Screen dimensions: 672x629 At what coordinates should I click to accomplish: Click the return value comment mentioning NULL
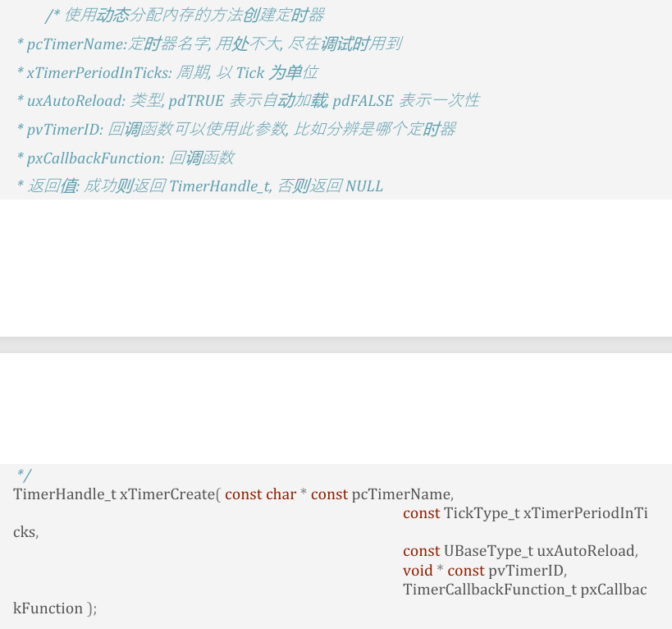tap(200, 186)
